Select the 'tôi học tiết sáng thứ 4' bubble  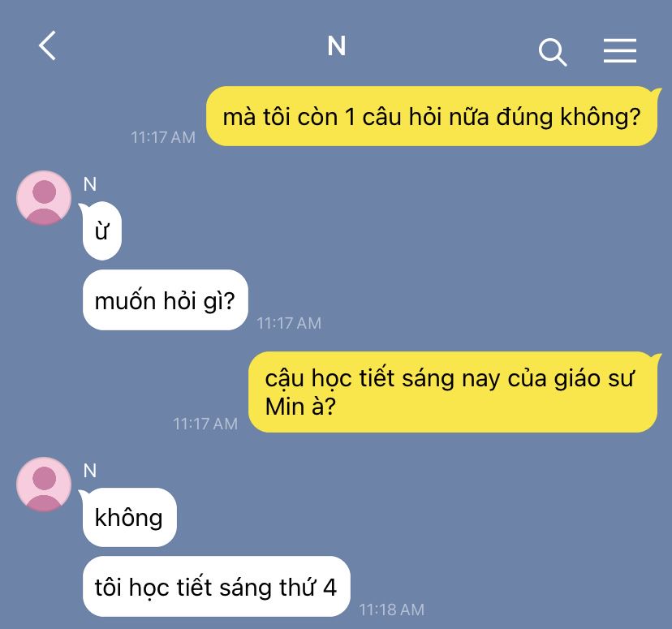216,586
